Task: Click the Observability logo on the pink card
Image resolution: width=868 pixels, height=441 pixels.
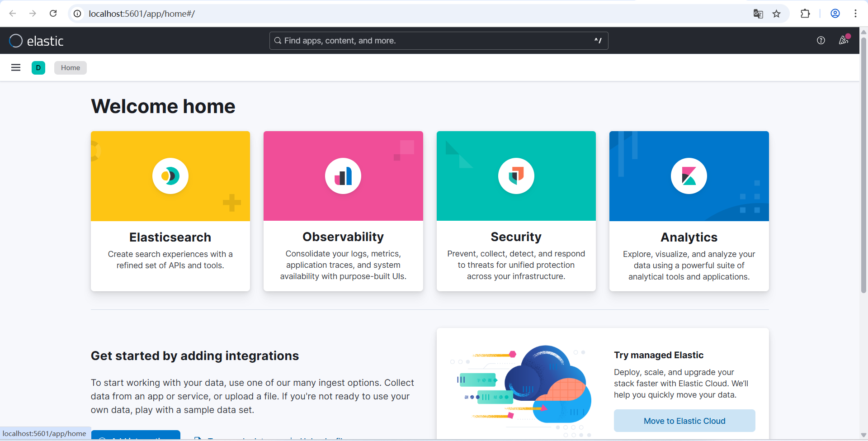Action: (x=343, y=176)
